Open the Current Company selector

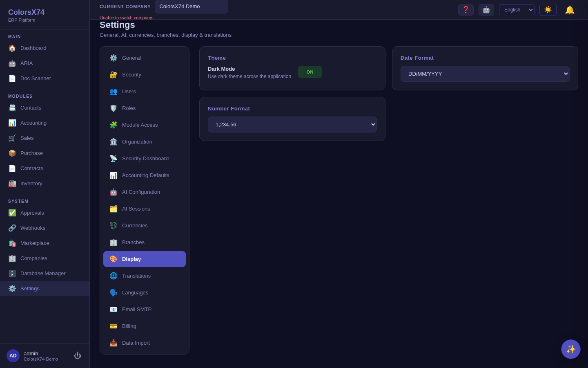pyautogui.click(x=192, y=7)
